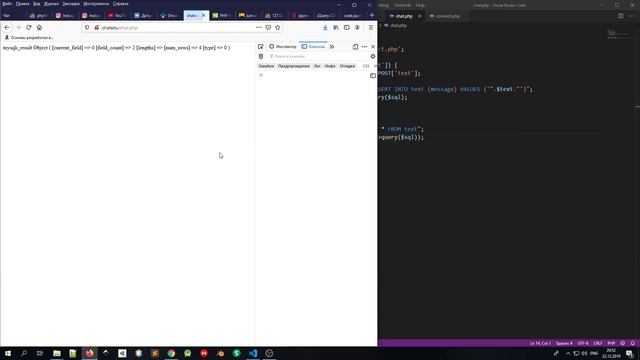
Task: Change CRLF line ending in status bar
Action: click(x=598, y=343)
